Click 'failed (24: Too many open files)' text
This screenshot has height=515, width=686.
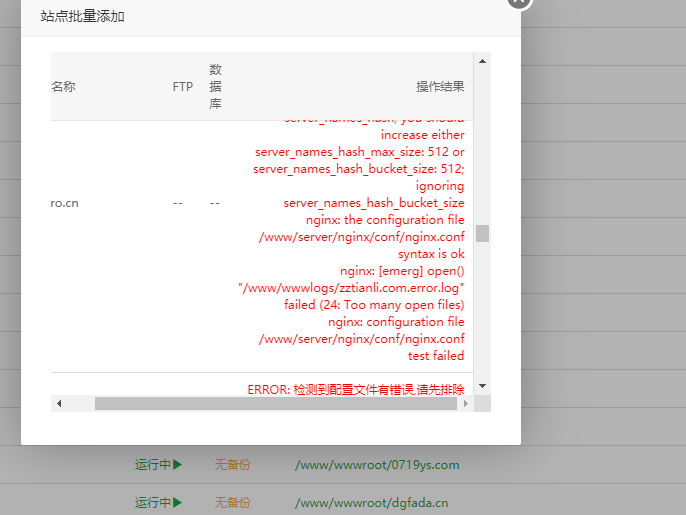(374, 305)
